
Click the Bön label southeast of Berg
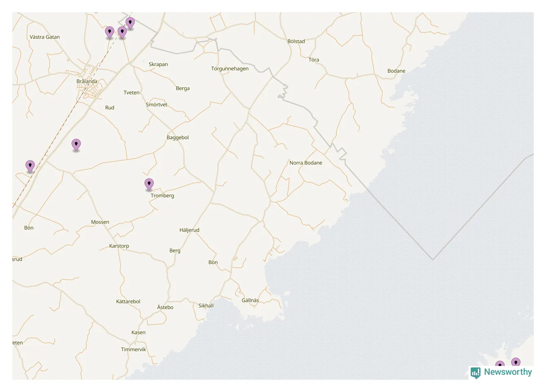(x=213, y=262)
